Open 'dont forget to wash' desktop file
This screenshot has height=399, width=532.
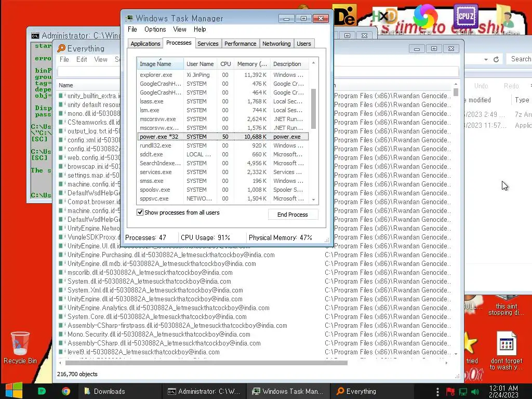506,350
